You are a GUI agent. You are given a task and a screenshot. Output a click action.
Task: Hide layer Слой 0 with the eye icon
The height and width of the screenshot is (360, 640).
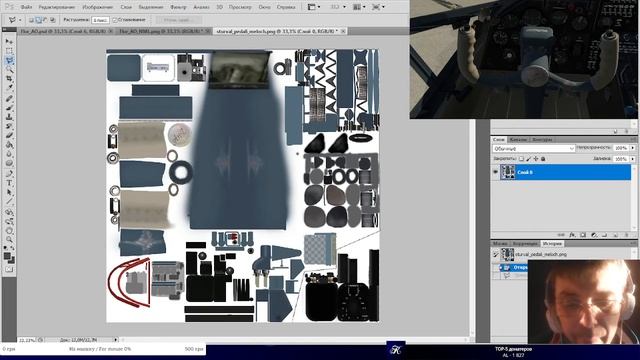tap(496, 172)
